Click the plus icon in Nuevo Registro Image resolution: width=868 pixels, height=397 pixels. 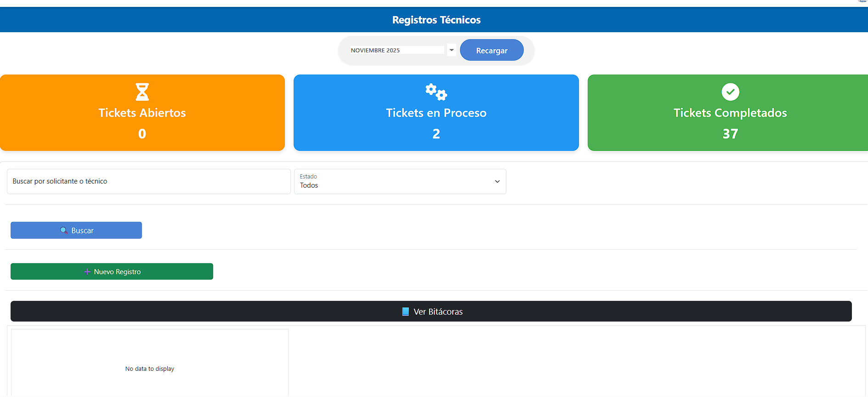87,272
